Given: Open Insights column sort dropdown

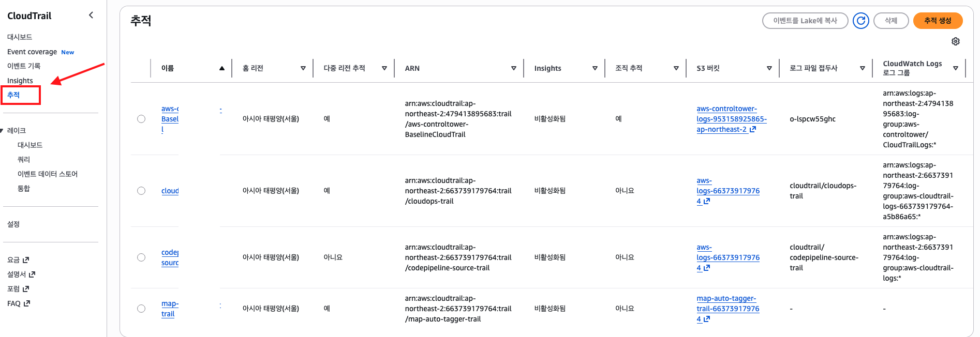Looking at the screenshot, I should [x=595, y=68].
